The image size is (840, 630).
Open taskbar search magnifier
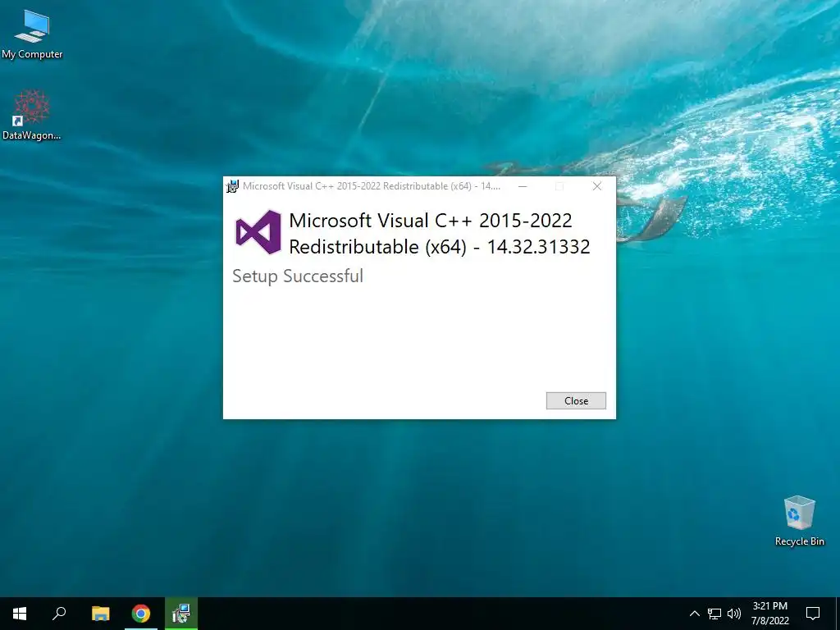point(59,614)
